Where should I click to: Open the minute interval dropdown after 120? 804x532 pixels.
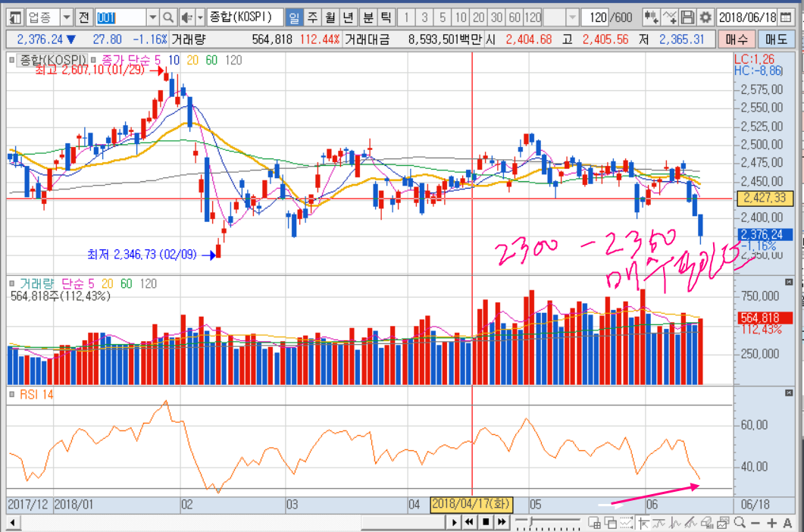click(572, 17)
